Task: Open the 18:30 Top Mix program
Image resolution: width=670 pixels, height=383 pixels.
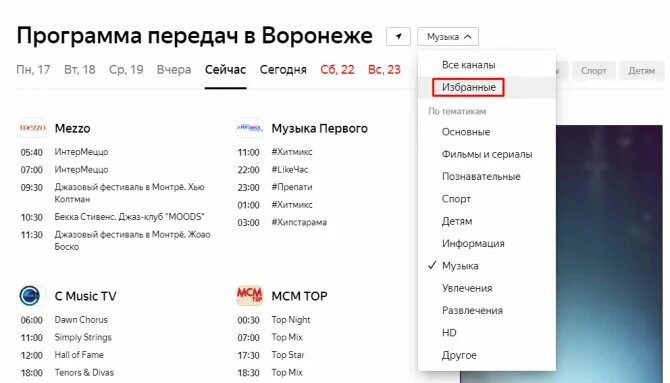Action: click(x=287, y=372)
